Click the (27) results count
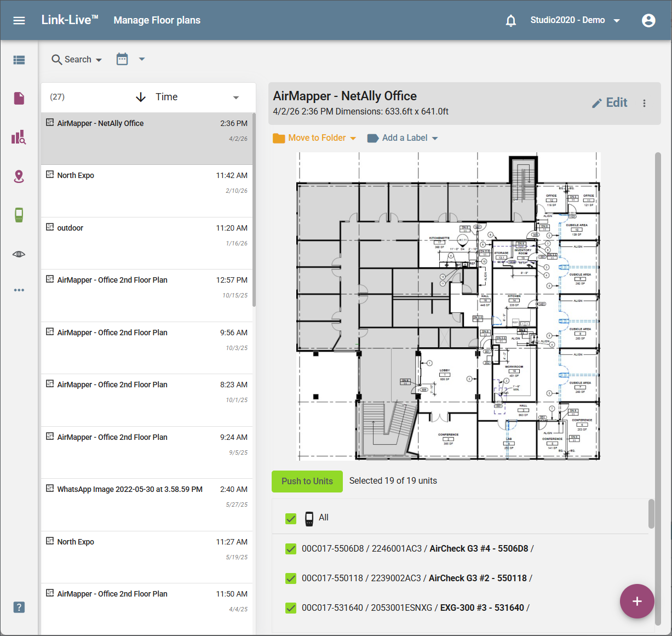 tap(58, 97)
